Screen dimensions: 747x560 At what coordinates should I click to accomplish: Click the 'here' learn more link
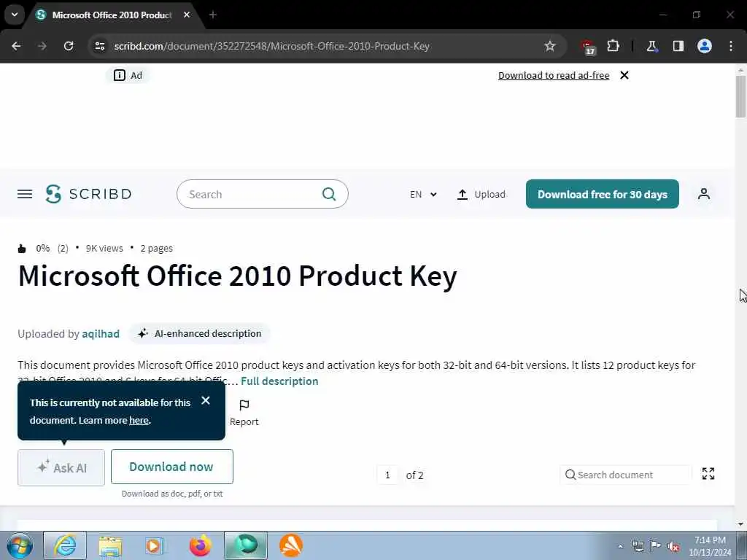tap(139, 421)
